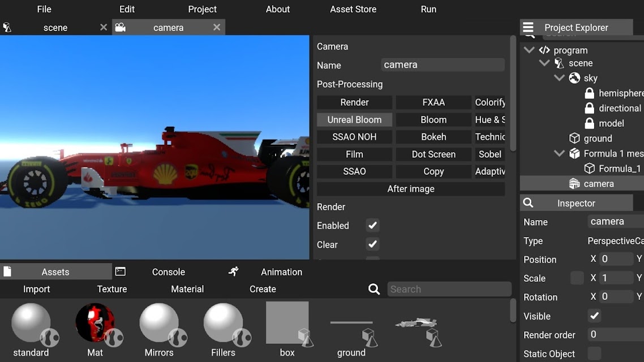Toggle the Scale lock checkbox
This screenshot has height=362, width=644.
coord(577,278)
